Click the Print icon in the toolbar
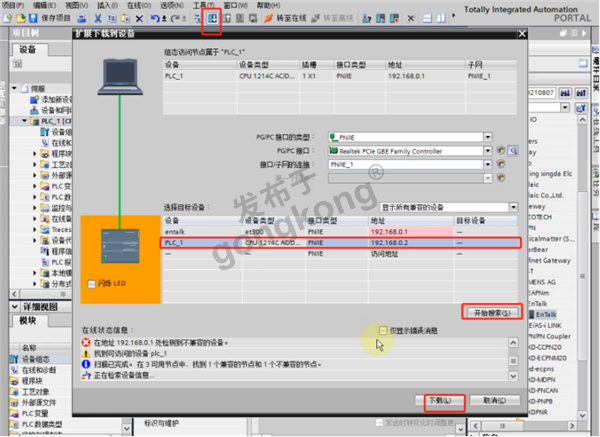Image resolution: width=600 pixels, height=437 pixels. [82, 18]
